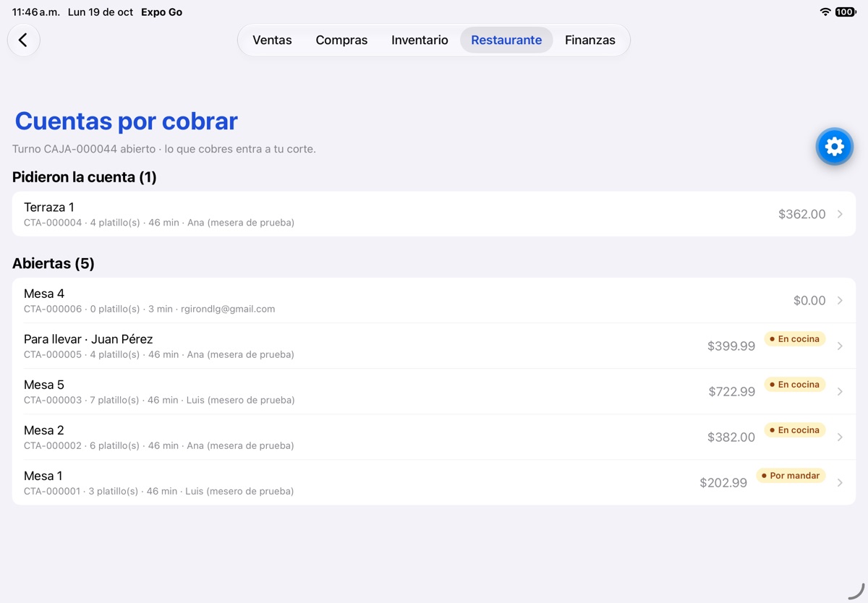Tap the $362.00 total for Terraza 1

tap(801, 214)
